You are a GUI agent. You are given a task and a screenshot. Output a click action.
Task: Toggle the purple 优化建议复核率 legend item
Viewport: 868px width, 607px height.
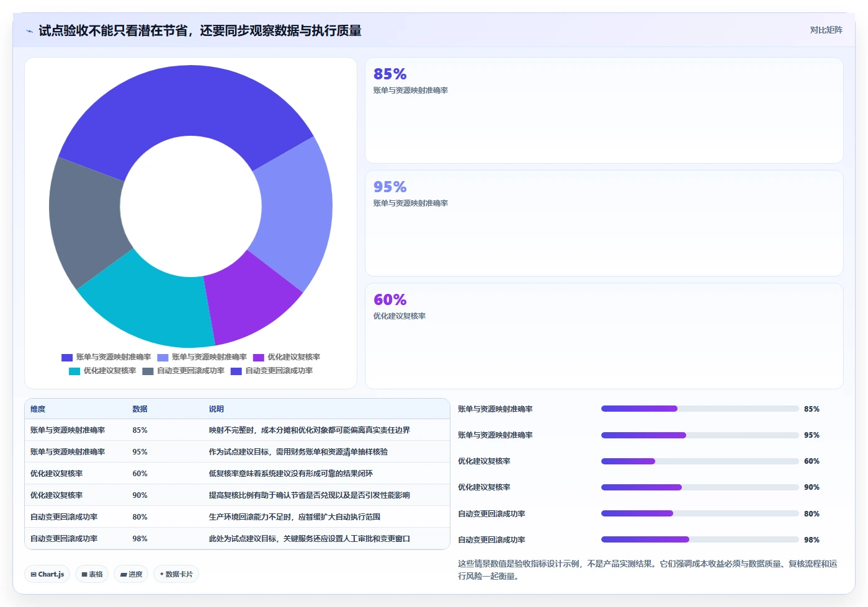click(x=287, y=357)
